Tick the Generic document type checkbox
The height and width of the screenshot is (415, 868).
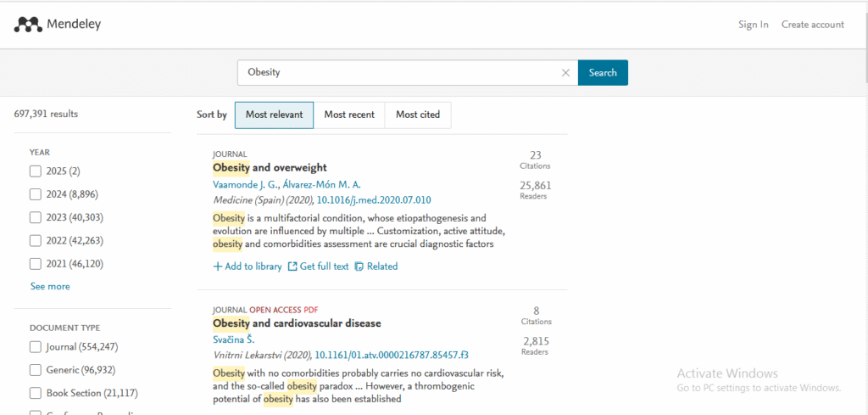pos(36,370)
